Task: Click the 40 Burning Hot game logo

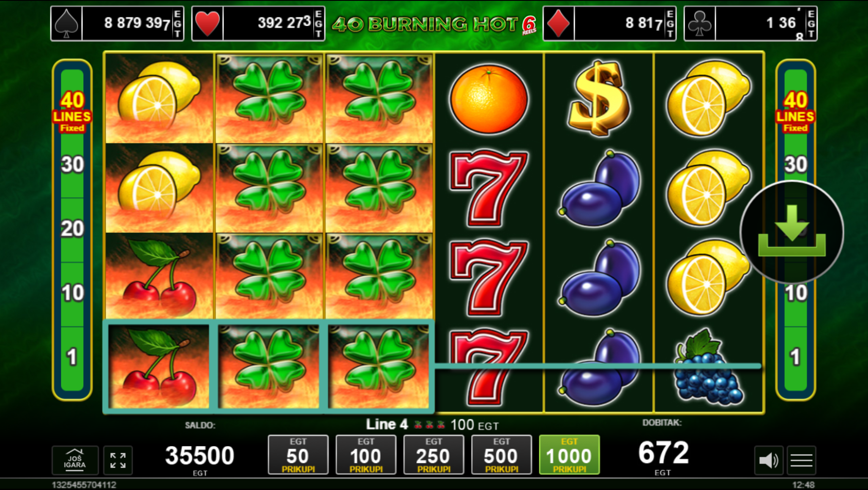Action: pyautogui.click(x=434, y=24)
